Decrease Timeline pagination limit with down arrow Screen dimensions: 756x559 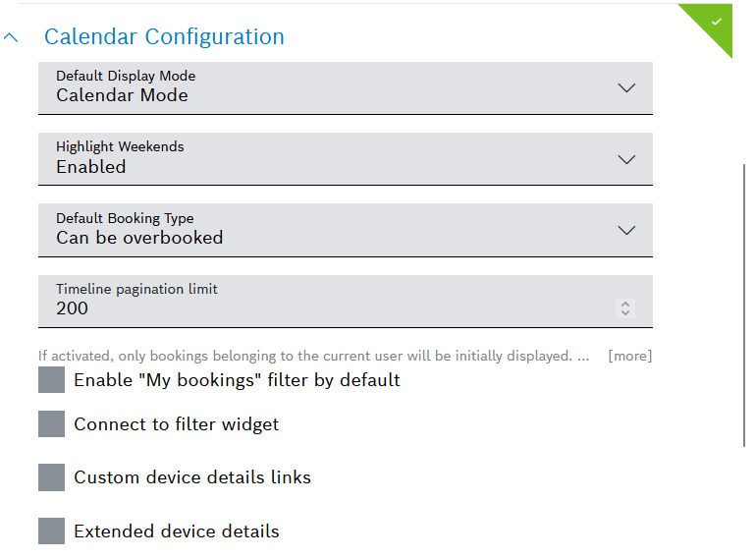(x=625, y=313)
